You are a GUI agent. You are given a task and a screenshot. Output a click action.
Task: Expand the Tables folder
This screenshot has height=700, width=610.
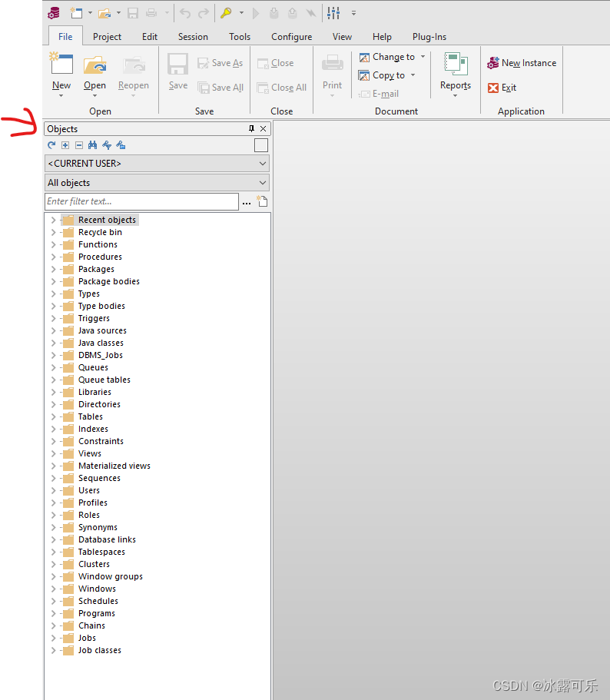point(53,416)
